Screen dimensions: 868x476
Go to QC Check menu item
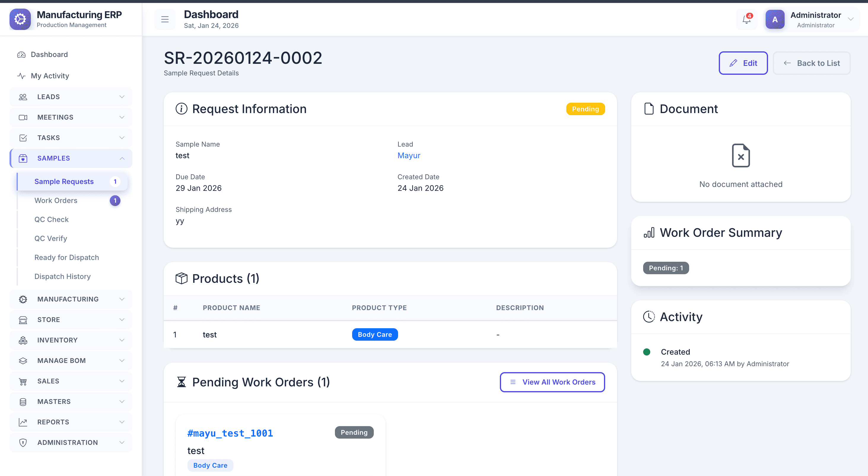52,220
